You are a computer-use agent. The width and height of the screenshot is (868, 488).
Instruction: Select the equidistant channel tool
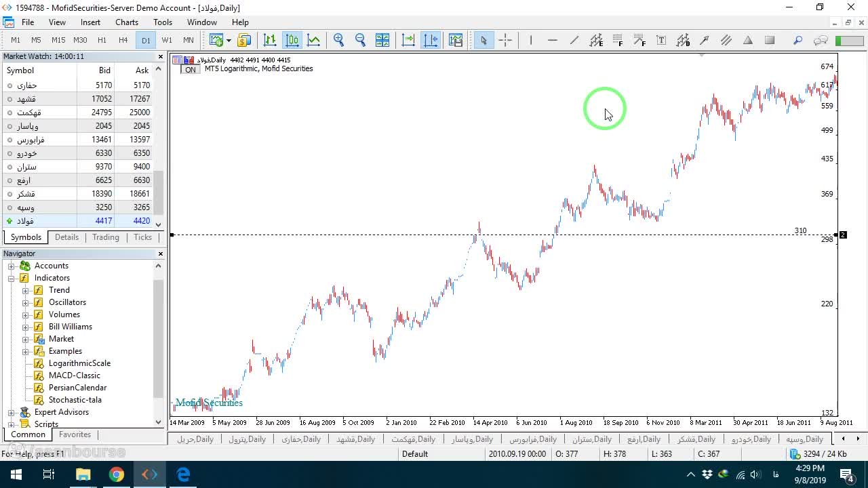click(596, 40)
